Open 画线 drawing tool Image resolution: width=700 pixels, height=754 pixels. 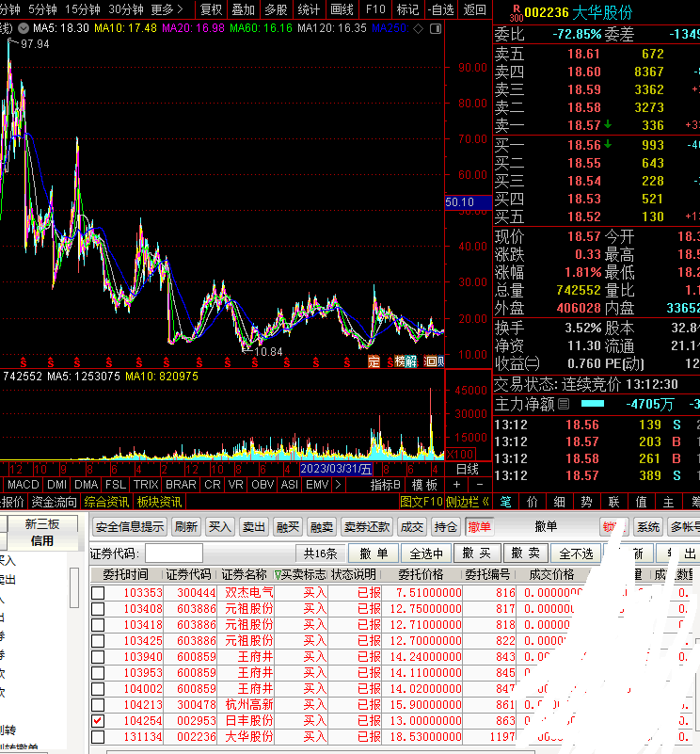coord(342,9)
